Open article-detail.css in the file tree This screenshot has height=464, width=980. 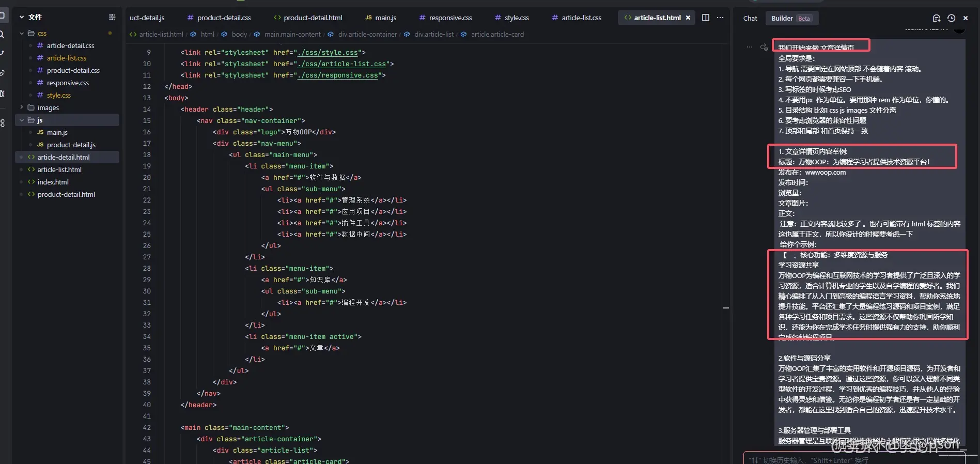pos(70,45)
